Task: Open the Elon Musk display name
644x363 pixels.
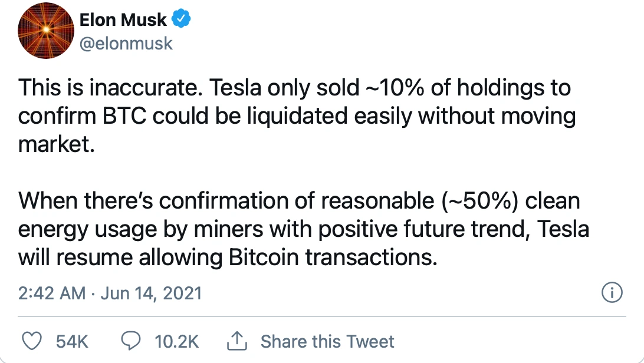Action: [x=123, y=19]
